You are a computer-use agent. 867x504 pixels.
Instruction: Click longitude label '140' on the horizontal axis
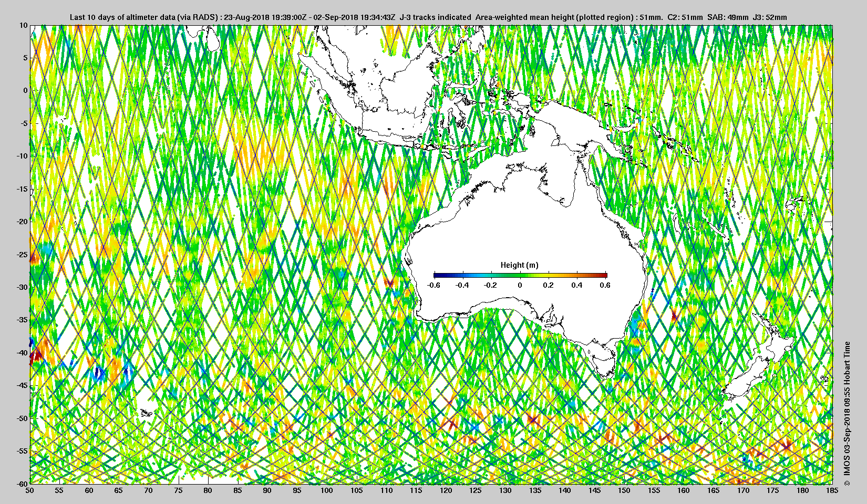pos(565,490)
